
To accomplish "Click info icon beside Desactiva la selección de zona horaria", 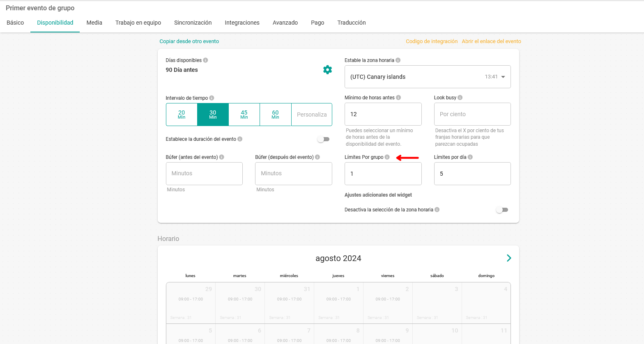I will pos(437,210).
